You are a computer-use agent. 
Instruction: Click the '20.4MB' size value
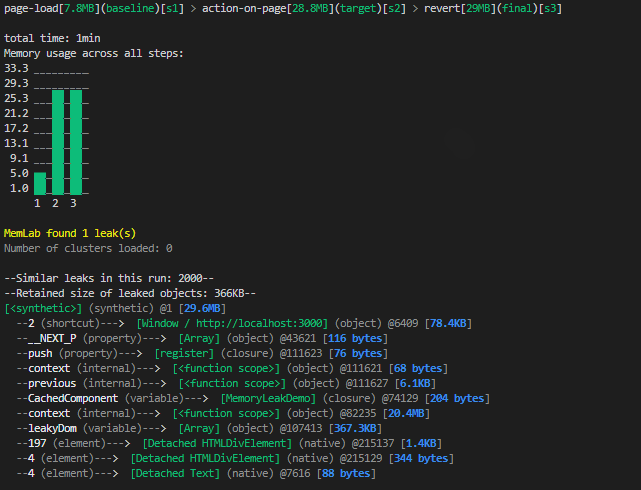tap(406, 414)
